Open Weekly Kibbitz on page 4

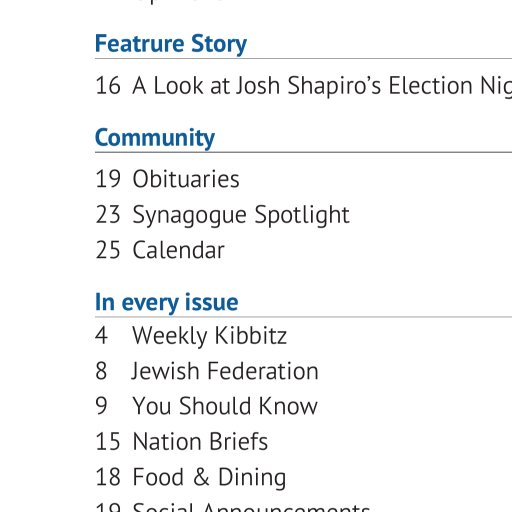point(209,336)
